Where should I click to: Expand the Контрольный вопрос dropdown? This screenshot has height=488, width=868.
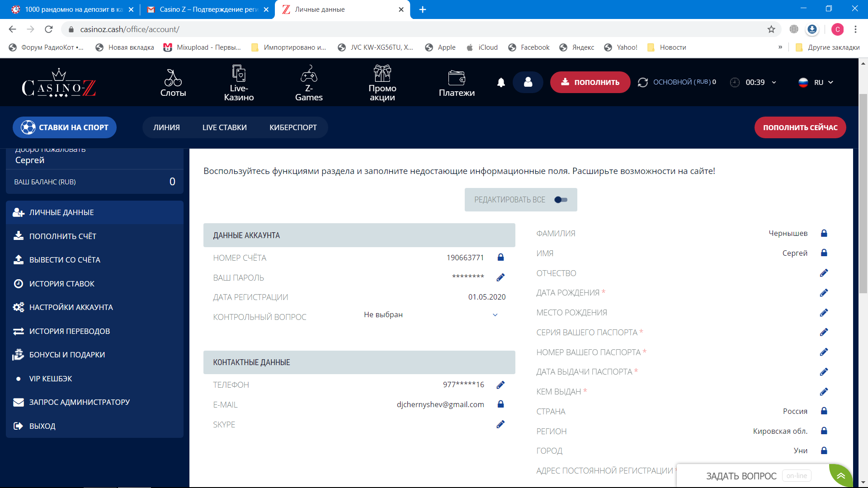[x=495, y=315]
